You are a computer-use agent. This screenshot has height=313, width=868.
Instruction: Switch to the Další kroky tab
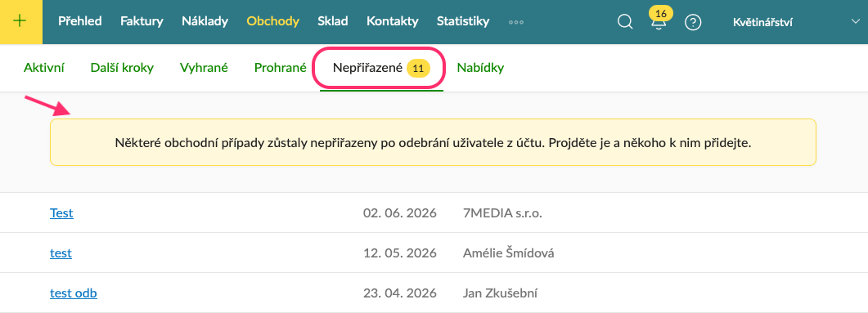click(122, 68)
